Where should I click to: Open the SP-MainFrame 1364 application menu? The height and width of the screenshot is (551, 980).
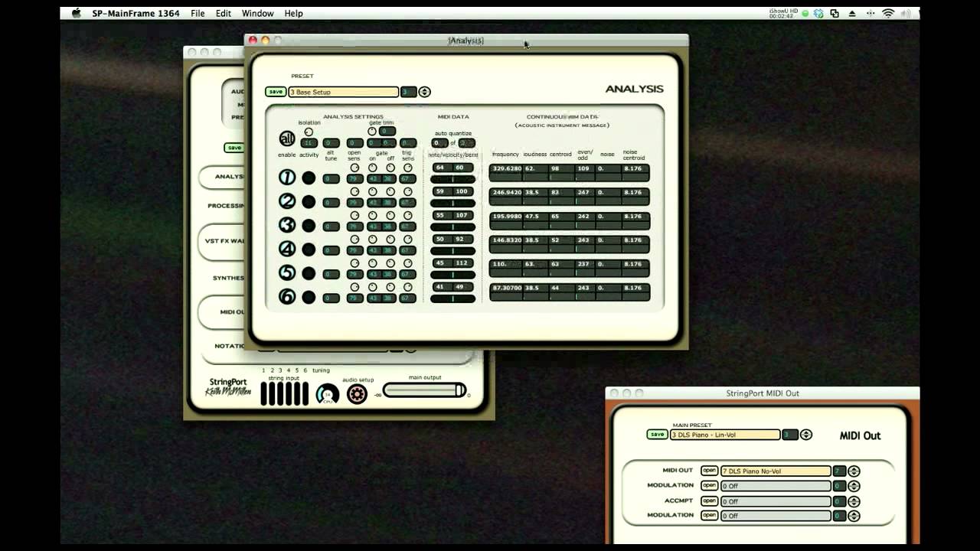pos(136,13)
